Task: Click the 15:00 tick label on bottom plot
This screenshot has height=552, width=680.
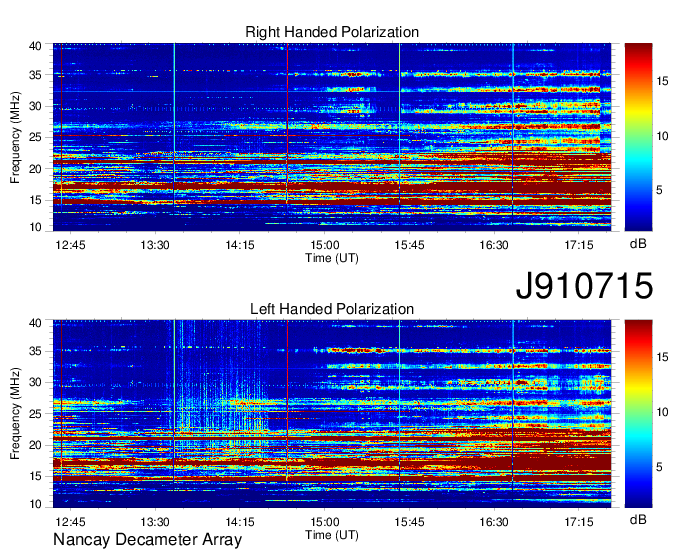Action: [324, 522]
